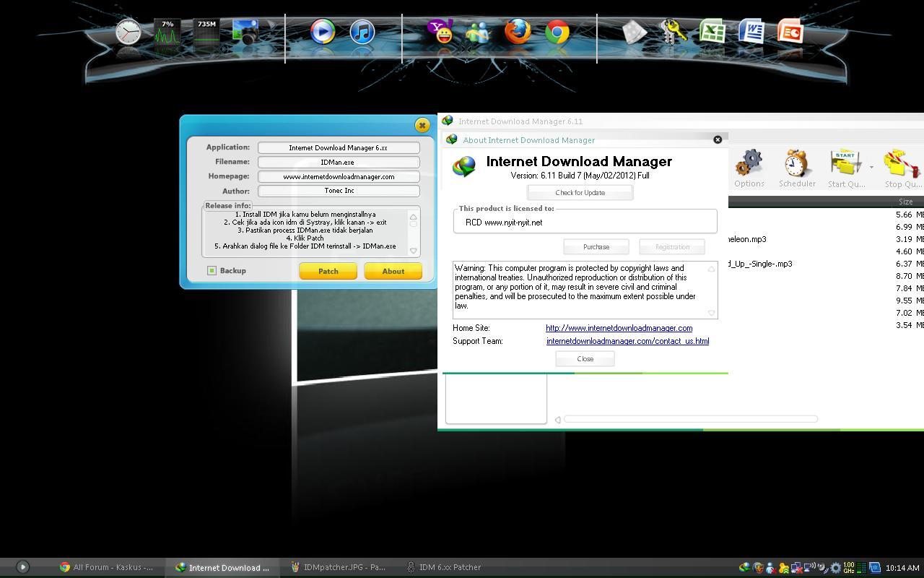Click the Start Queue toolbar icon
The width and height of the screenshot is (924, 578).
[846, 169]
